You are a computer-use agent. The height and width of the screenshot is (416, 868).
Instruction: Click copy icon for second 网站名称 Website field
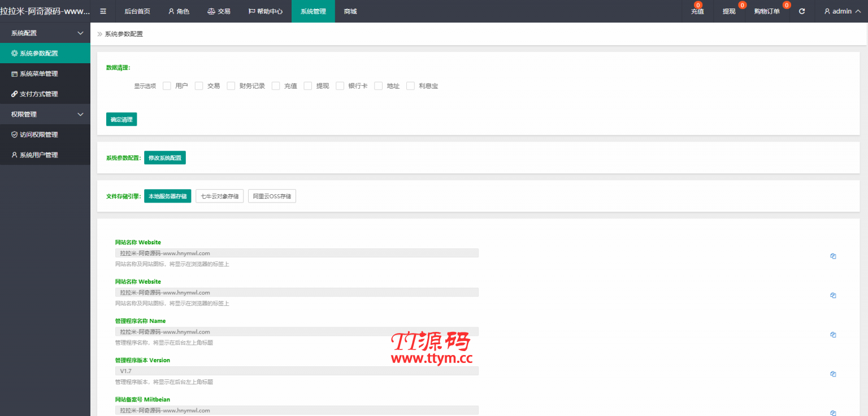[x=833, y=295]
